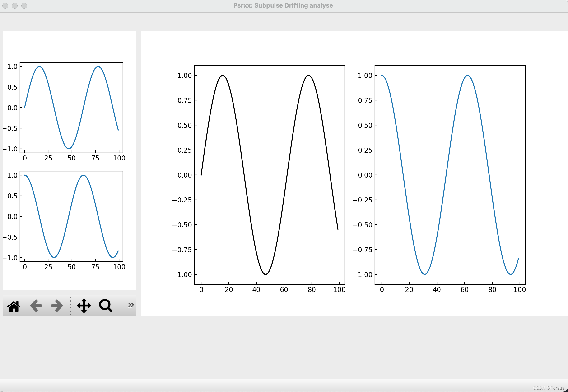Expand the toolbar overflow chevron
This screenshot has height=392, width=568.
(x=130, y=305)
